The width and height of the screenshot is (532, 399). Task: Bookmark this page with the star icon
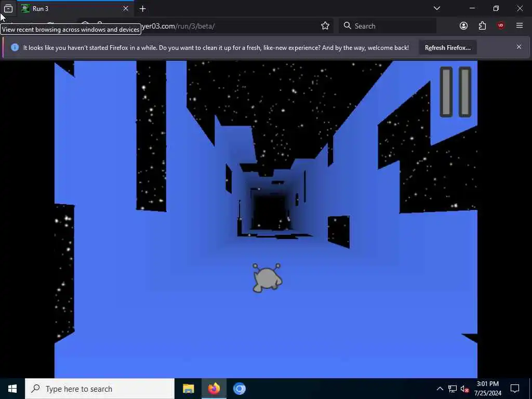pos(325,26)
